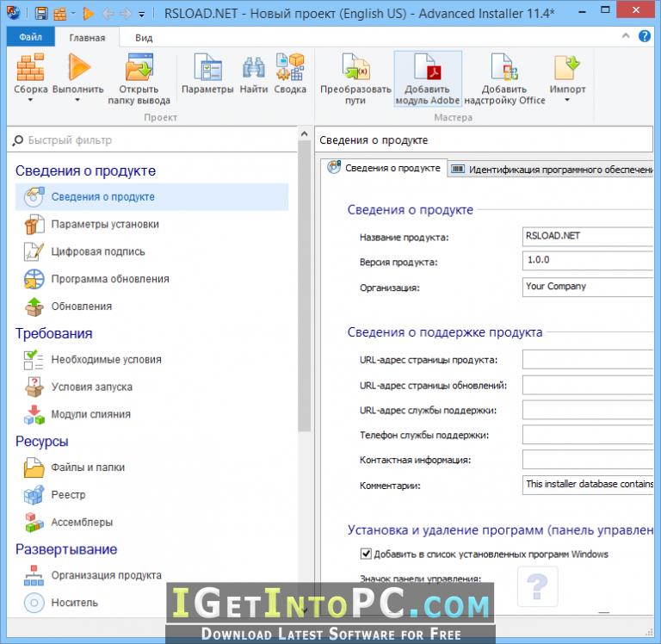Viewport: 661px width, 644px height.
Task: Open quick access toolbar customize dropdown
Action: 142,15
